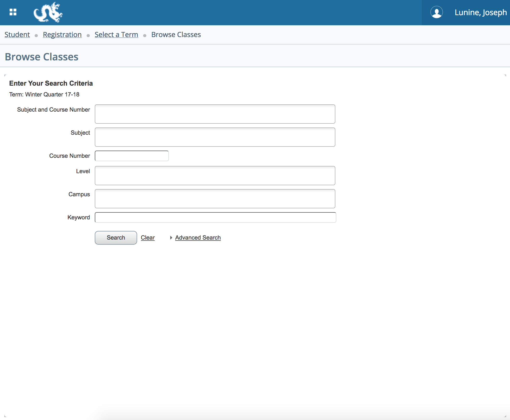Open Registration from the breadcrumb trail
The image size is (510, 420).
(x=62, y=35)
